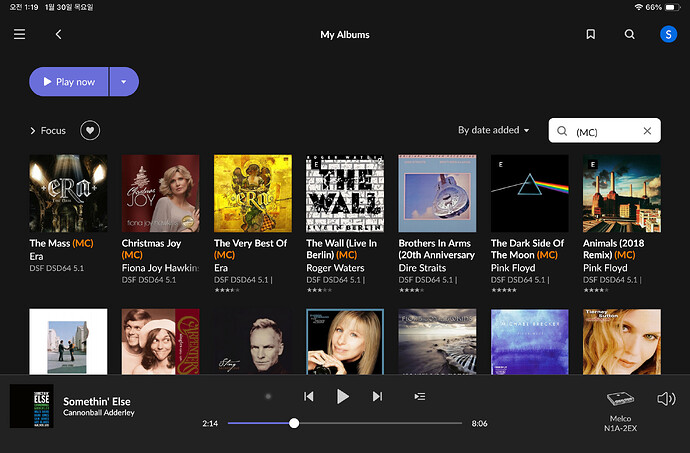
Task: Skip to the previous track
Action: coord(309,397)
